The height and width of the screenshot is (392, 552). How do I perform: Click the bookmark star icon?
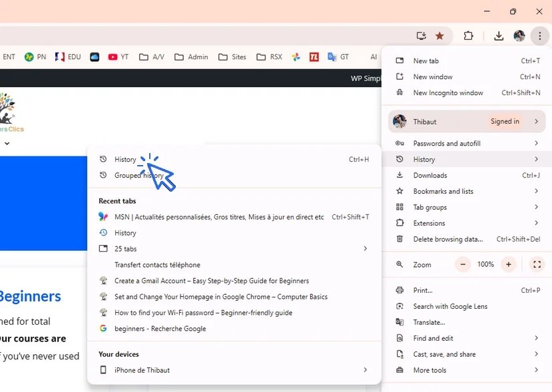tap(439, 36)
